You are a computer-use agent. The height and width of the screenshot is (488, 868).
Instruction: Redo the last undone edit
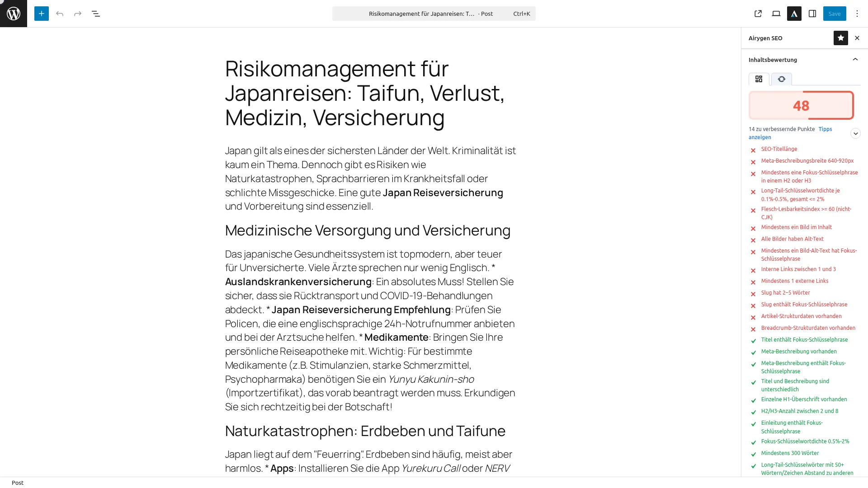tap(78, 14)
